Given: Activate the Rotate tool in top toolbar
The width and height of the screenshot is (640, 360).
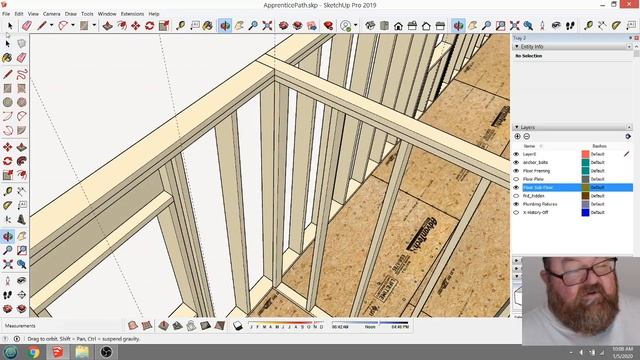Looking at the screenshot, I should (x=149, y=26).
